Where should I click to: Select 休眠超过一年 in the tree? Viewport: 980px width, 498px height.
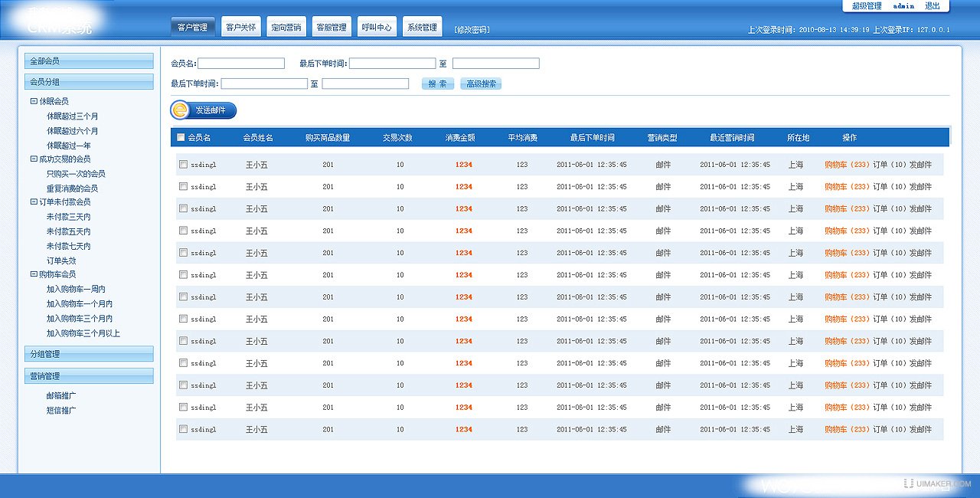pyautogui.click(x=69, y=146)
